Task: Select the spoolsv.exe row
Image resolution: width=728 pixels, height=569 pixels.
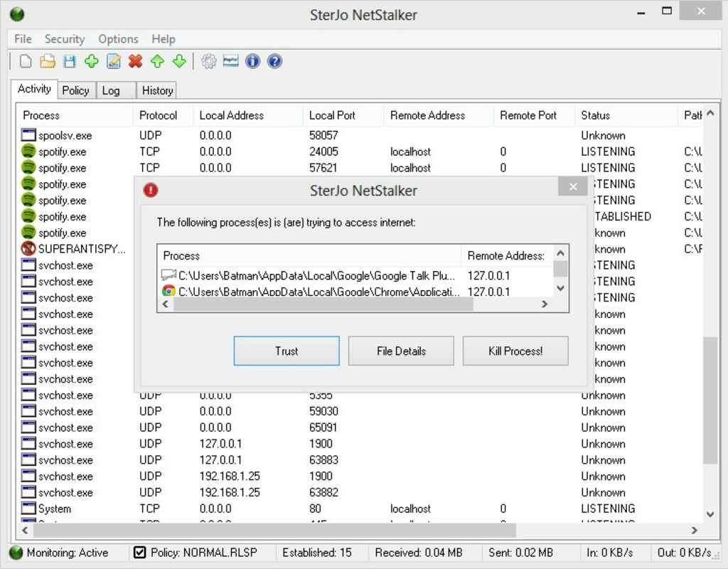Action: pyautogui.click(x=360, y=135)
